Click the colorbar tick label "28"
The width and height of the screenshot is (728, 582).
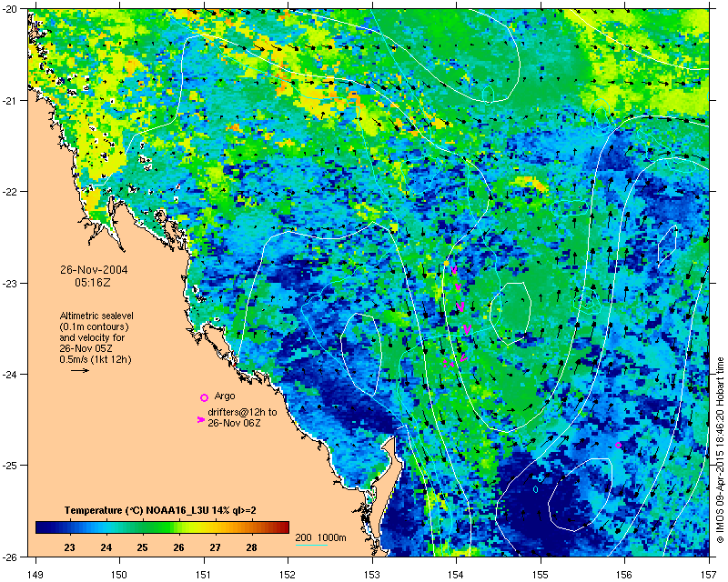click(x=252, y=547)
